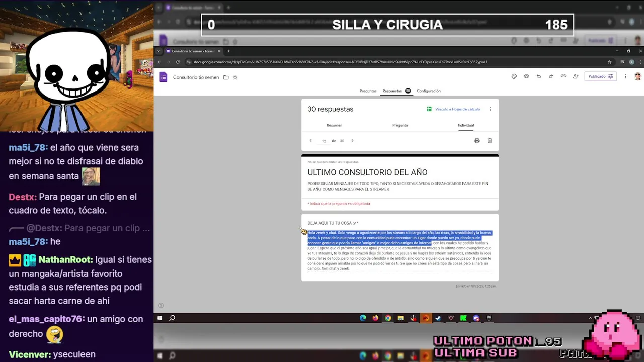Open the theme customization palette icon
This screenshot has height=362, width=644.
[514, 76]
